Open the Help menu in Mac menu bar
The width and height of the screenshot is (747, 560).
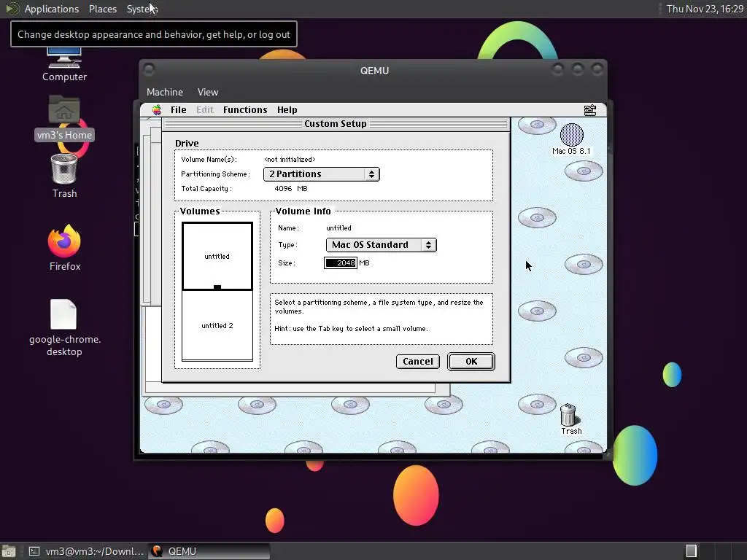click(x=287, y=110)
